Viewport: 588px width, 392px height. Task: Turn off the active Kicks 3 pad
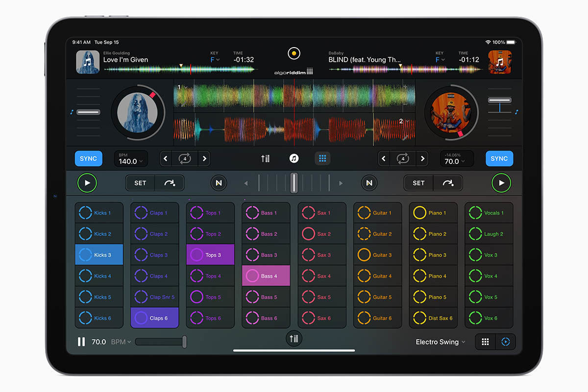coord(99,255)
